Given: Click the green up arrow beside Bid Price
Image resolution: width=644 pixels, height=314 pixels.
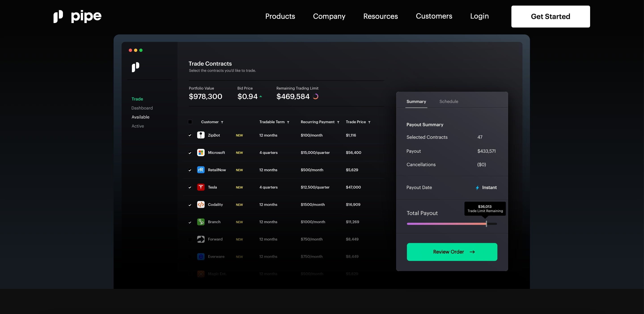Looking at the screenshot, I should click(x=261, y=96).
